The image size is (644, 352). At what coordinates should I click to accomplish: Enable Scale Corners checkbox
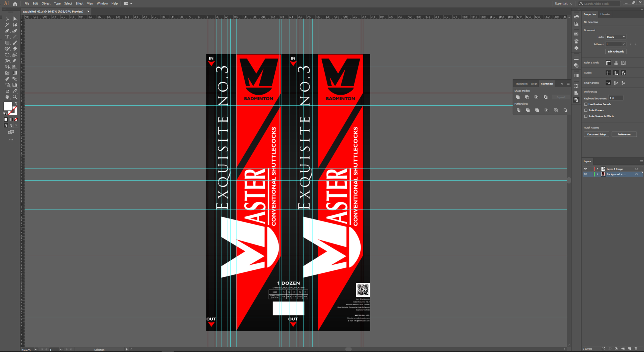tap(586, 110)
